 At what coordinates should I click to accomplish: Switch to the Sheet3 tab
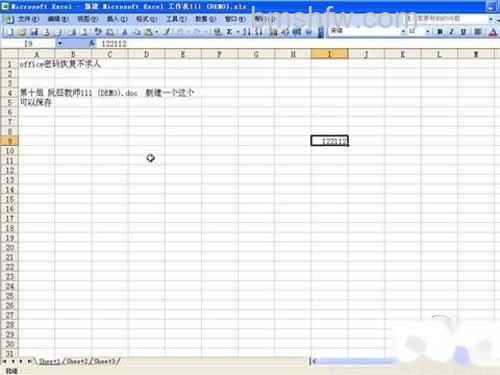(x=105, y=361)
